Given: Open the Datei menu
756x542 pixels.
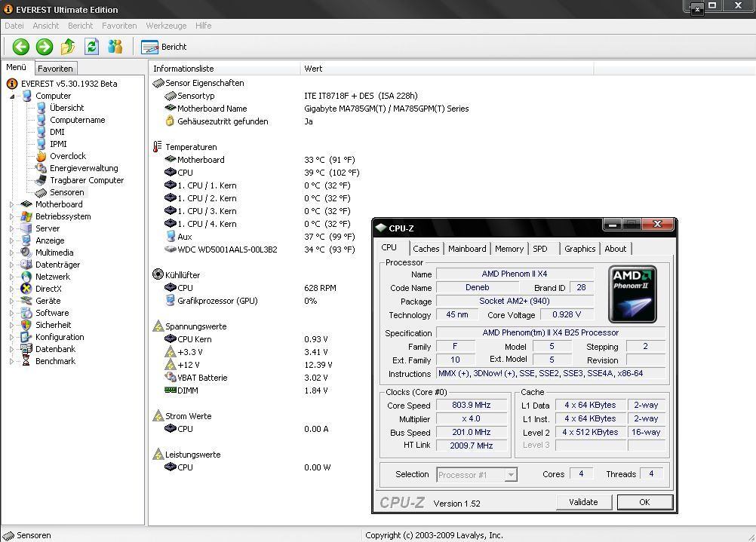Looking at the screenshot, I should 14,26.
